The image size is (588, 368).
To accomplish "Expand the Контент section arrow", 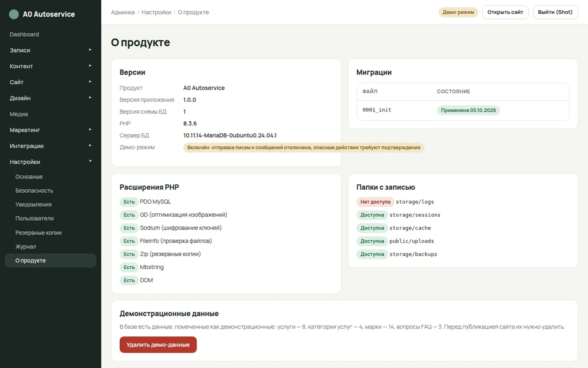I will 90,66.
